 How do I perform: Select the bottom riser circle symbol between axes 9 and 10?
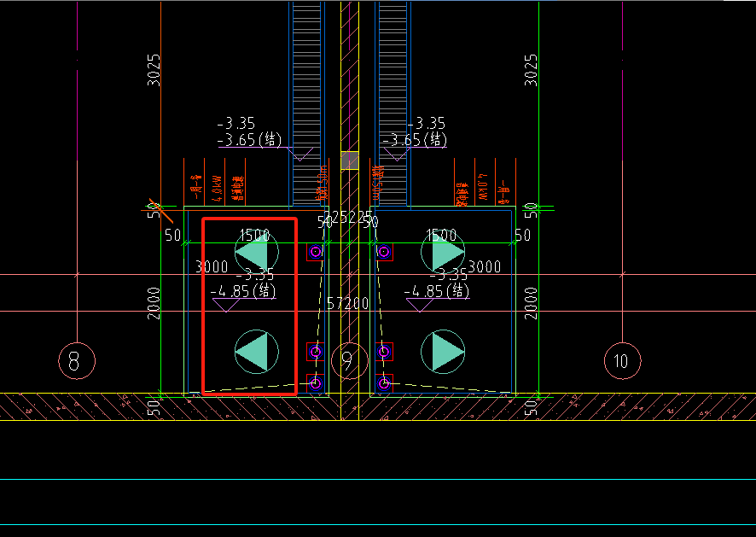pyautogui.click(x=384, y=383)
